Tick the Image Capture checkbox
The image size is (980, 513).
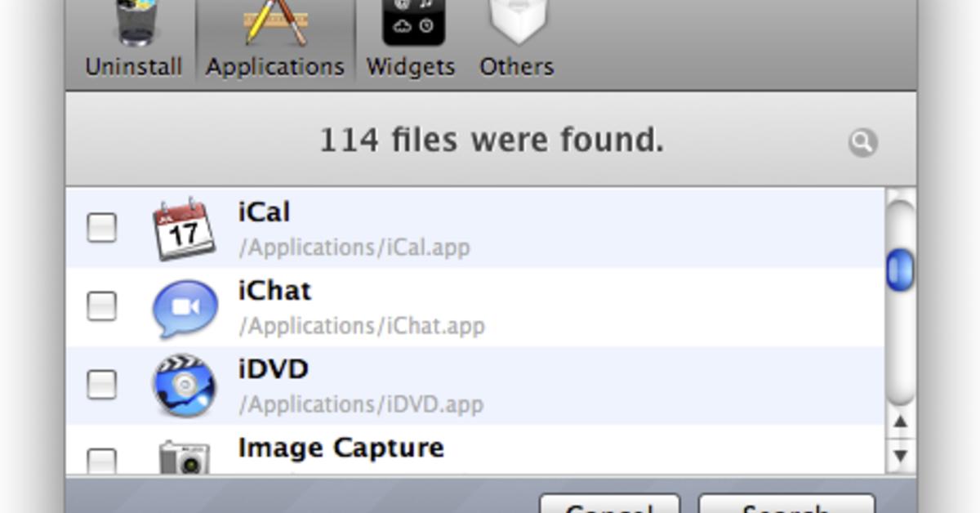pos(102,460)
